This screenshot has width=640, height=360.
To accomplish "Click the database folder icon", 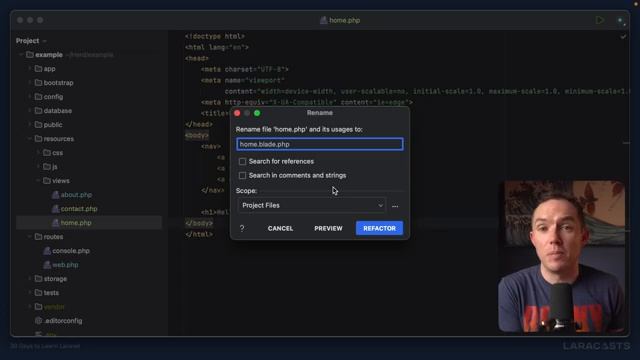I will click(x=38, y=111).
